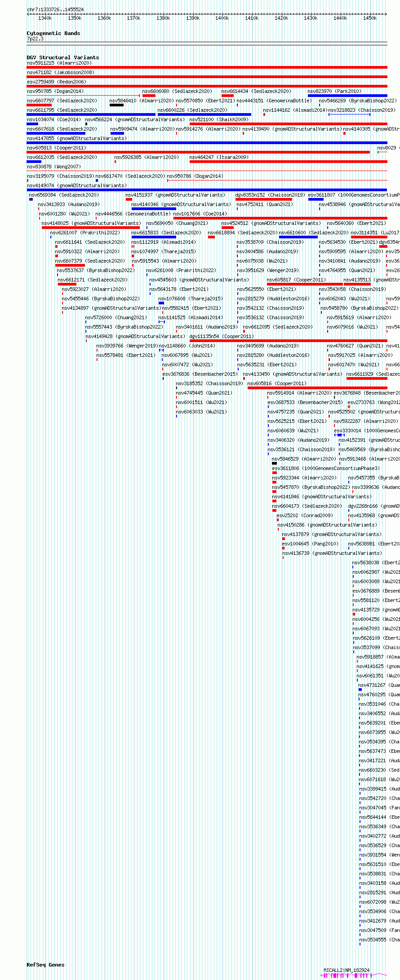400x980 pixels.
Task: Select nsv6614434 (Sedlazeck2020) variant
Action: click(227, 96)
